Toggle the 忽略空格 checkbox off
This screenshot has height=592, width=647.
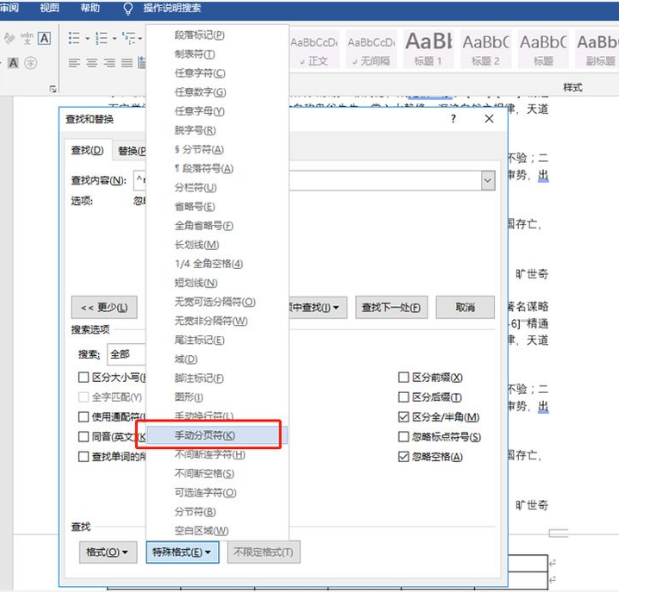pyautogui.click(x=404, y=457)
